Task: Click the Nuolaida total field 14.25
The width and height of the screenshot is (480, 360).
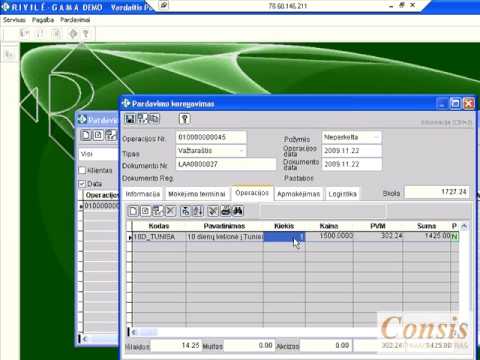Action: click(x=176, y=345)
